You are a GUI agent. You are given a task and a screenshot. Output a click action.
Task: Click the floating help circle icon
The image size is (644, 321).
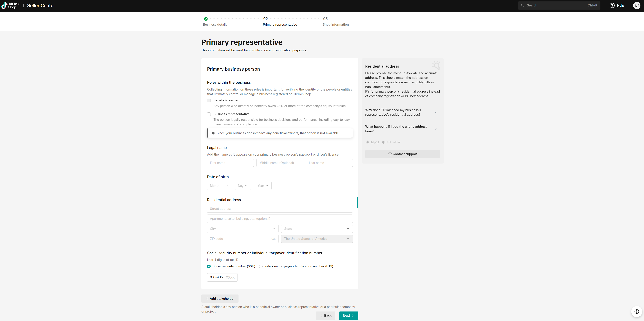[637, 311]
